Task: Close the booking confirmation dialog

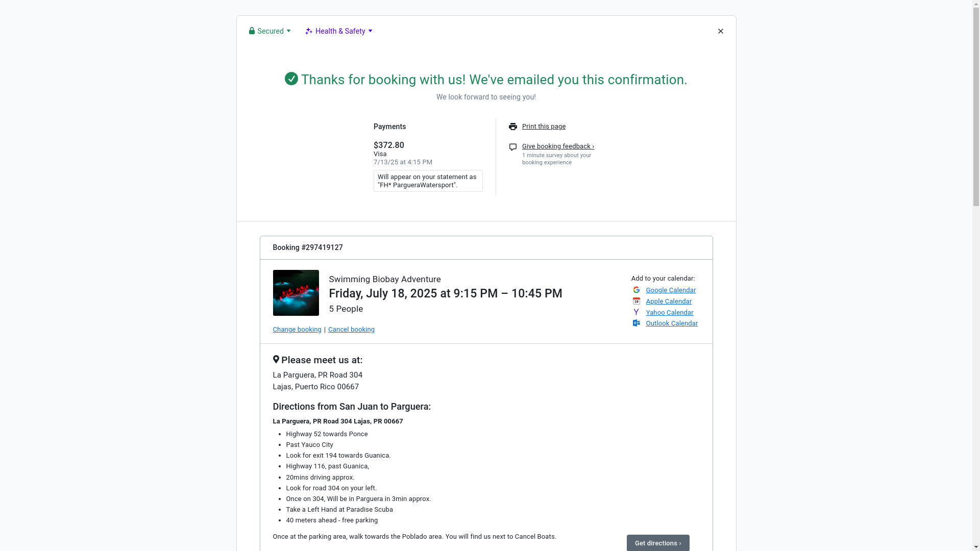Action: point(721,31)
